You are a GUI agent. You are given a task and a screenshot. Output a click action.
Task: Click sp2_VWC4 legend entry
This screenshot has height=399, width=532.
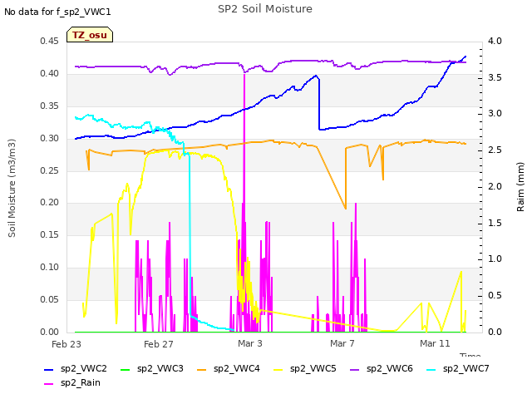pos(229,368)
